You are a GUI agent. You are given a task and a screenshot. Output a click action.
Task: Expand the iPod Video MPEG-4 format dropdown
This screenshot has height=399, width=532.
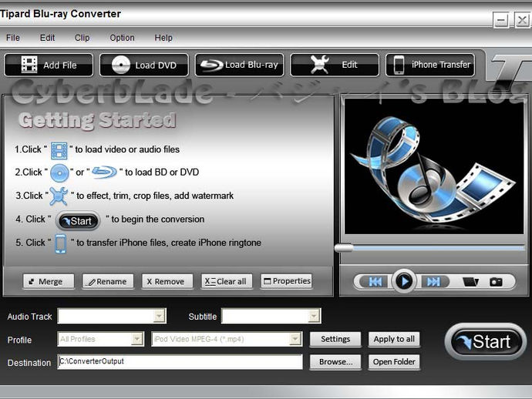295,339
